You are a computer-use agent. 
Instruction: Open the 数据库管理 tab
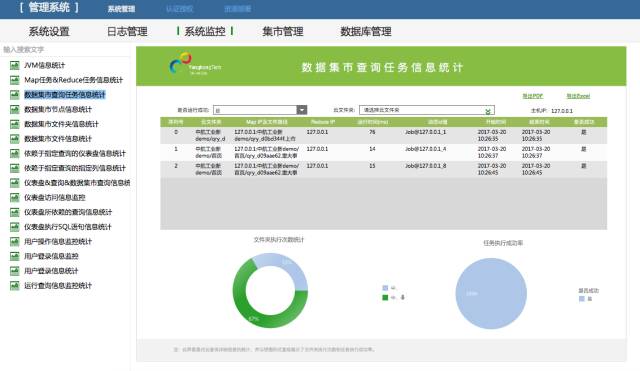pyautogui.click(x=366, y=31)
